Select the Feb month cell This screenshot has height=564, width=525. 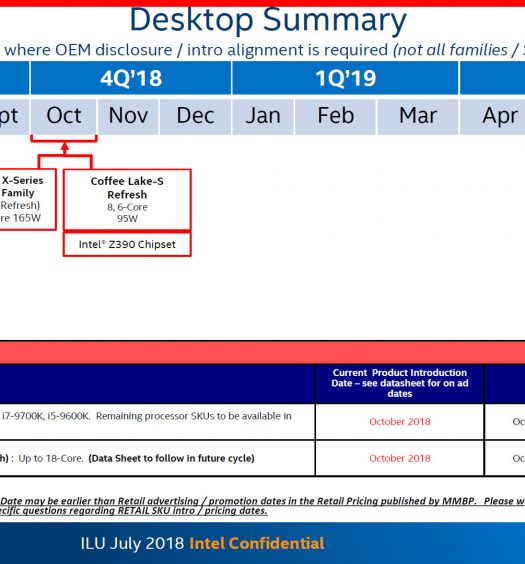[335, 117]
